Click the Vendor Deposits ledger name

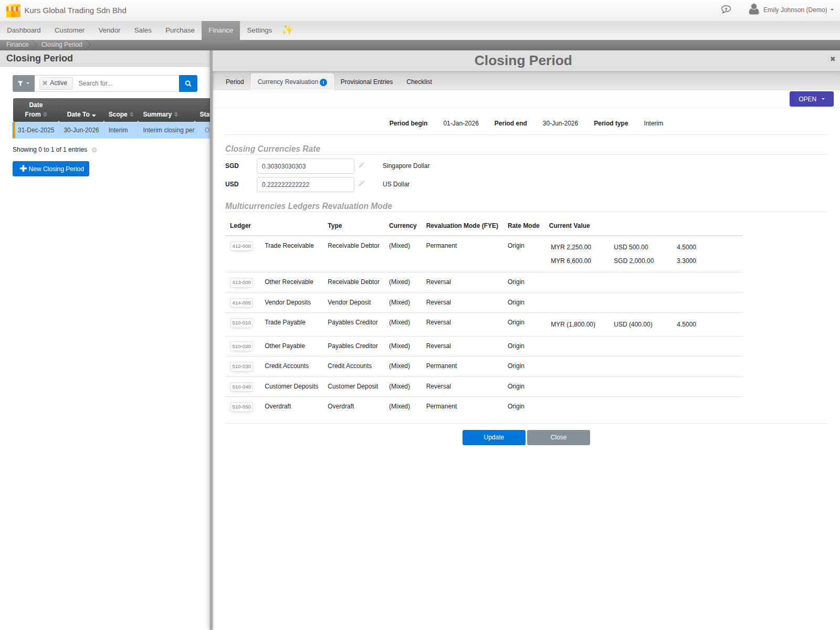[288, 302]
